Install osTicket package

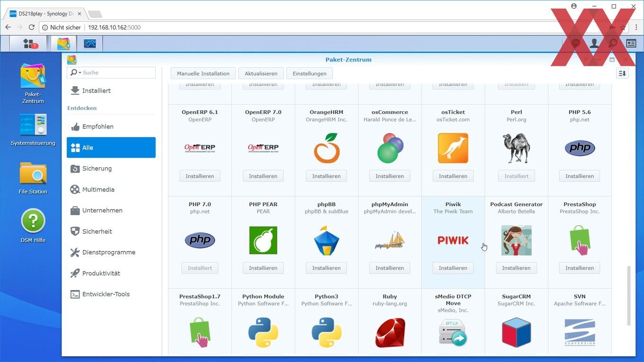tap(453, 176)
